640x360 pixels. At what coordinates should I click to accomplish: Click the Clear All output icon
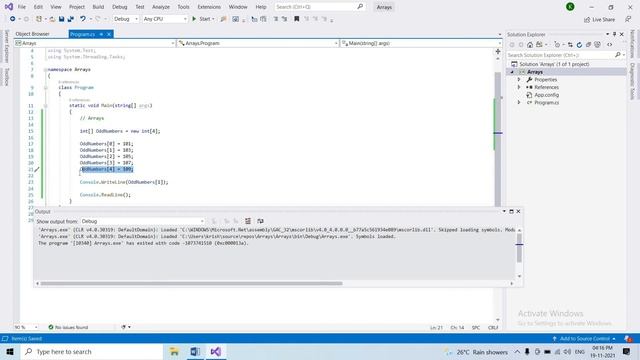pos(248,221)
